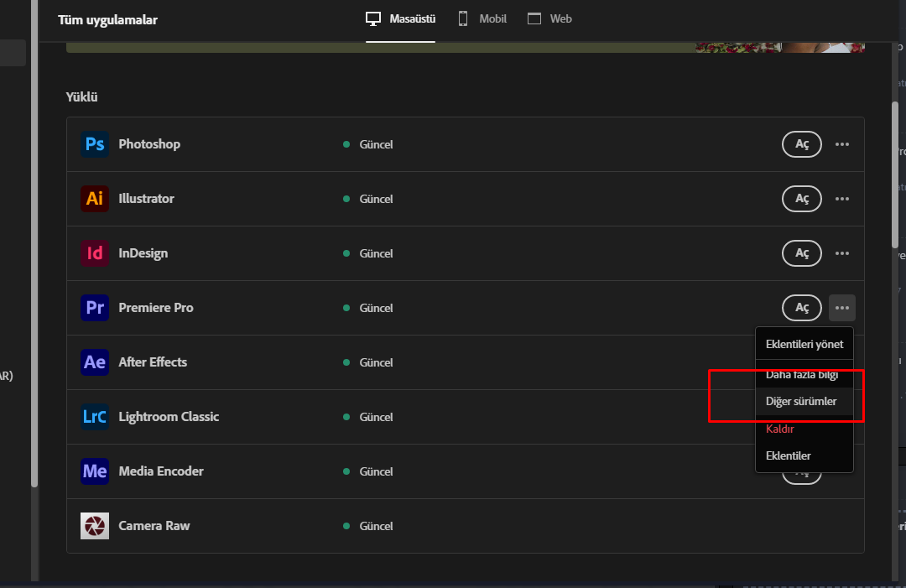Screen dimensions: 906x588
Task: Click the Lightroom Classic LrC app icon
Action: coord(95,416)
